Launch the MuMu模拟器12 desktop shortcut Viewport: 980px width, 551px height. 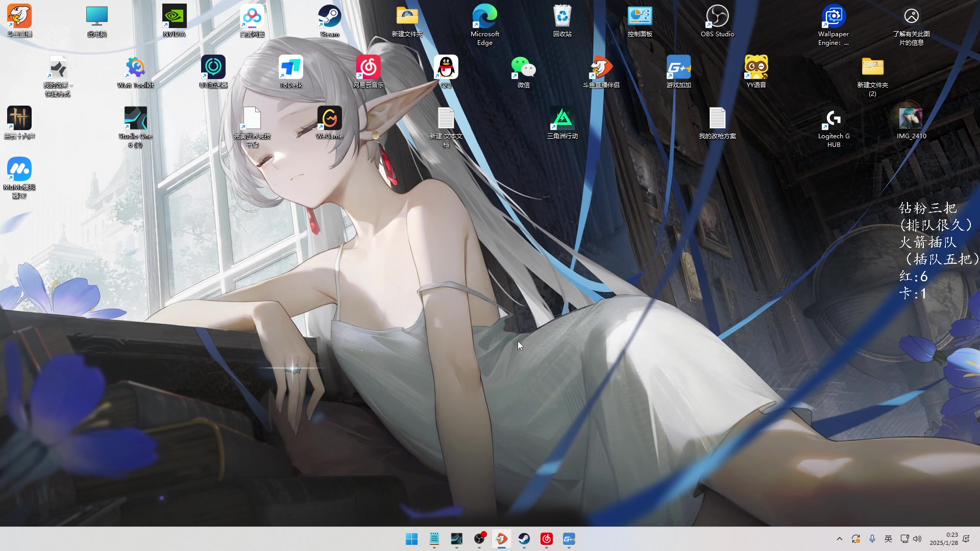click(x=19, y=178)
